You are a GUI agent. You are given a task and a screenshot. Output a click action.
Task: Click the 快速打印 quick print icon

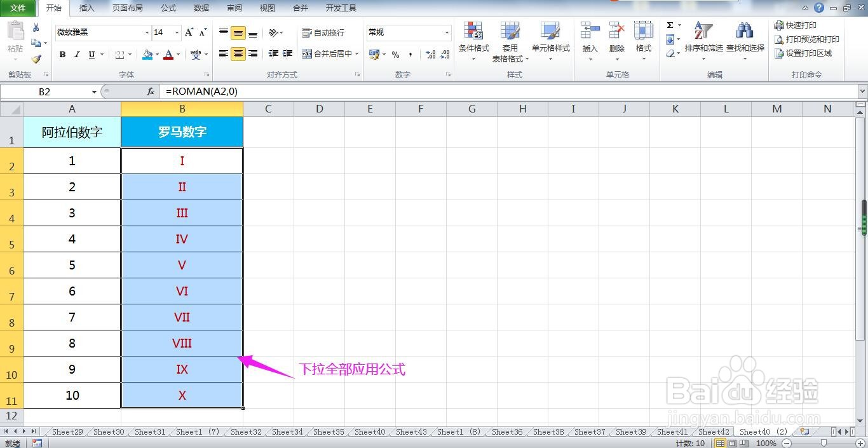pyautogui.click(x=780, y=25)
